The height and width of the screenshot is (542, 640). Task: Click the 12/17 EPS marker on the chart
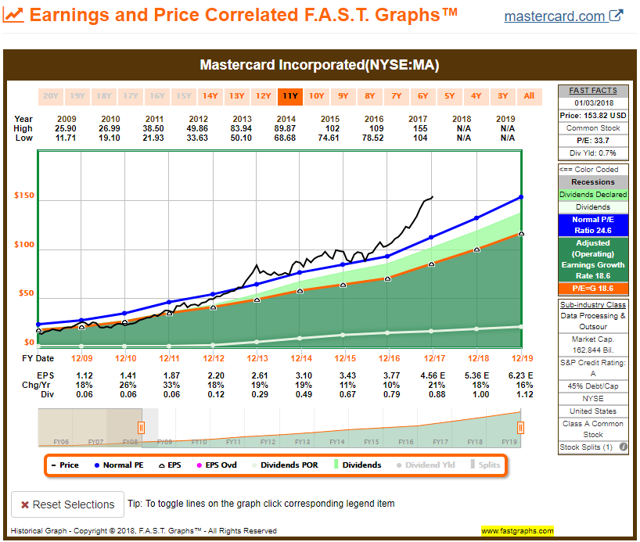[x=431, y=264]
